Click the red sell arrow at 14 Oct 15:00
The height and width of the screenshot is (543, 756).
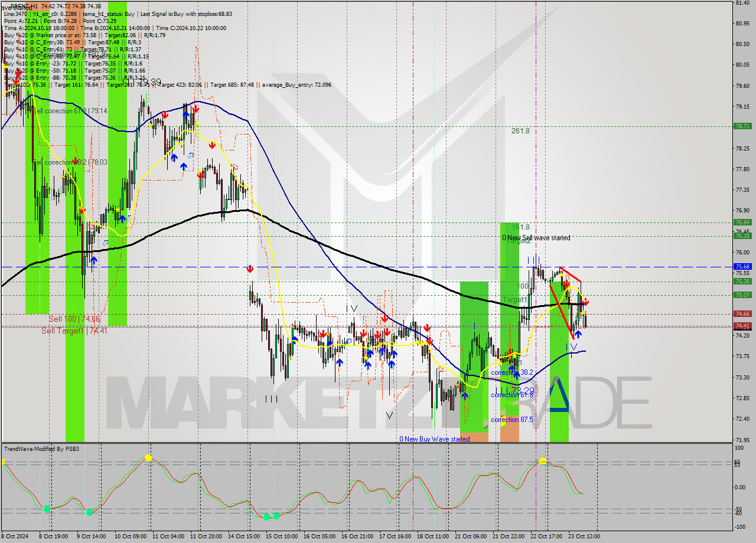(x=250, y=269)
